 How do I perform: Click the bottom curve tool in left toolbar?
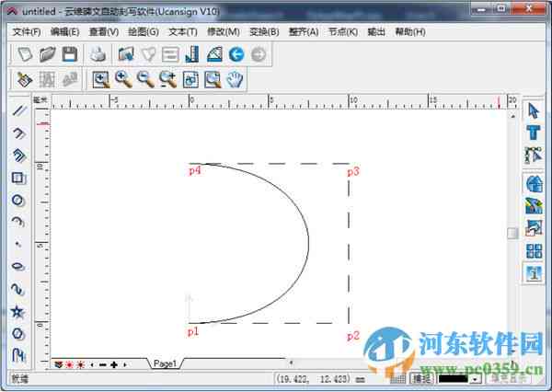point(18,355)
